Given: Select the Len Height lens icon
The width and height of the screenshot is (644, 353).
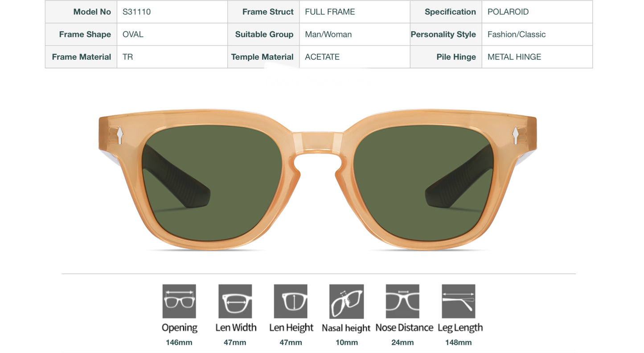Looking at the screenshot, I should click(x=290, y=301).
